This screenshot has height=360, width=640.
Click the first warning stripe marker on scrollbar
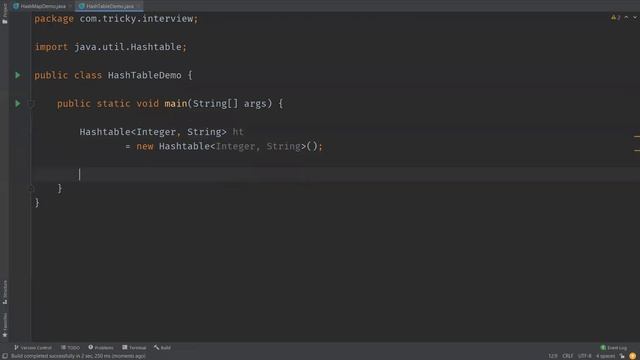(637, 137)
